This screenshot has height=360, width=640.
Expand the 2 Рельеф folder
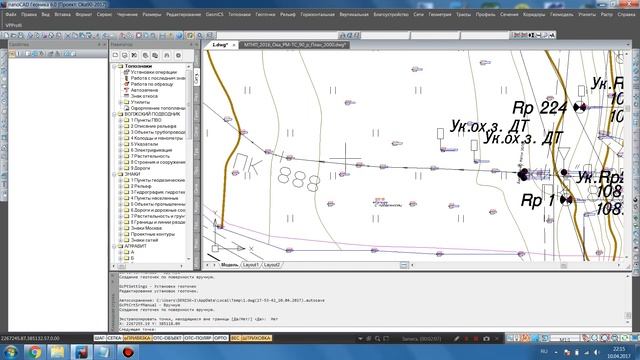tap(121, 186)
